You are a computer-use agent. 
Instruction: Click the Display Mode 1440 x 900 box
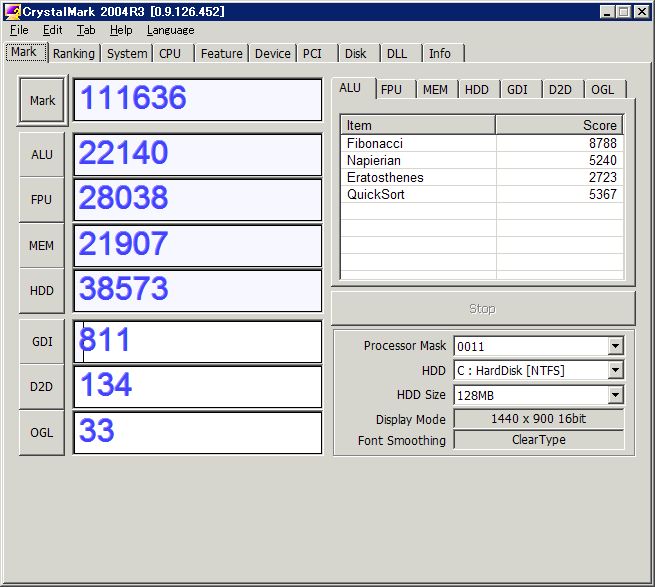pyautogui.click(x=539, y=419)
